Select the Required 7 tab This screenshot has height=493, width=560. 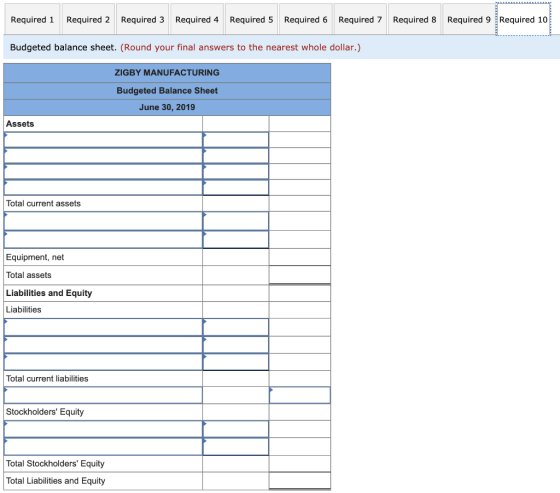pyautogui.click(x=360, y=19)
